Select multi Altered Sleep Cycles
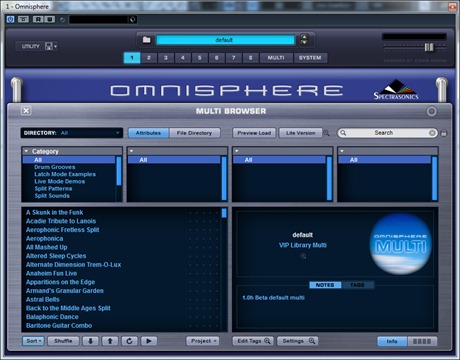460x360 pixels. pos(56,256)
